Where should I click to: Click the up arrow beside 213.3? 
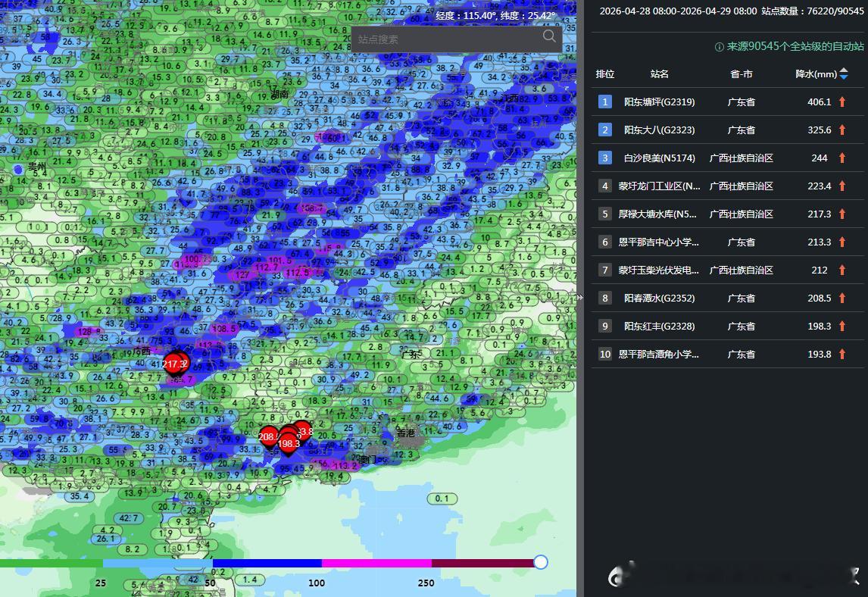pyautogui.click(x=842, y=242)
